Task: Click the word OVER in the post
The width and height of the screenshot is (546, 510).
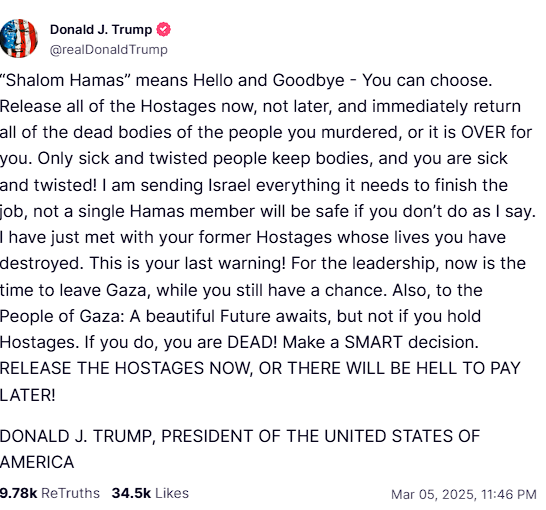Action: (x=483, y=133)
